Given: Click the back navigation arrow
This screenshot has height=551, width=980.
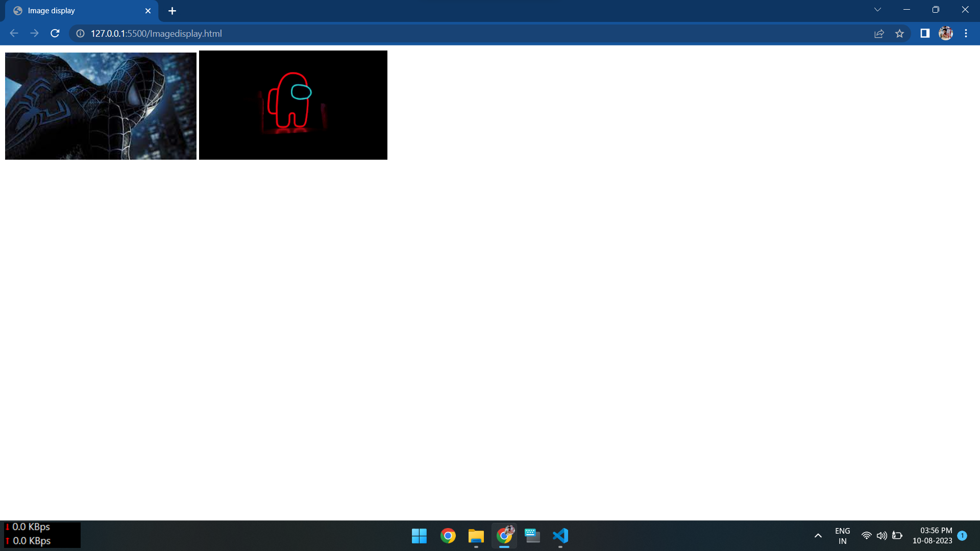Looking at the screenshot, I should point(14,33).
